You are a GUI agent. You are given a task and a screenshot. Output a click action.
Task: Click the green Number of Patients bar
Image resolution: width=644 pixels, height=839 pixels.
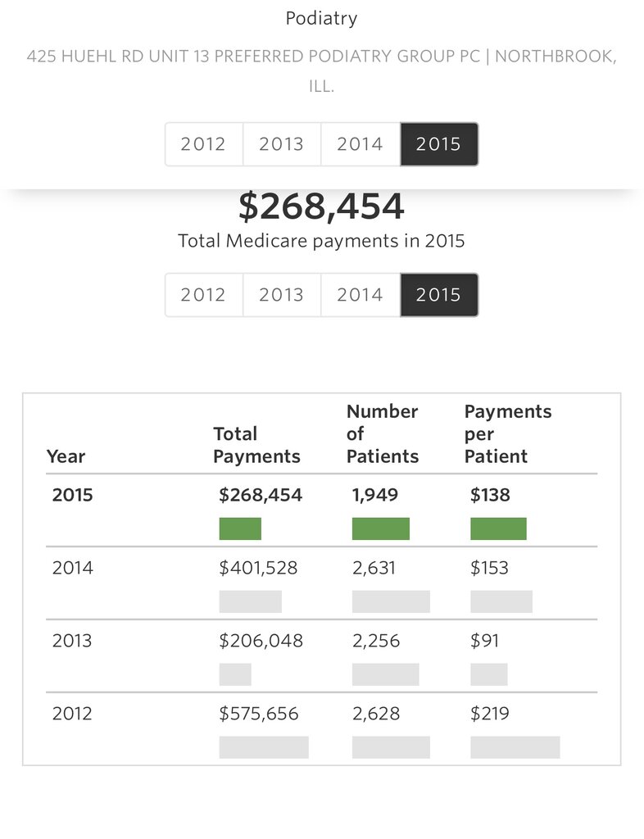point(381,528)
